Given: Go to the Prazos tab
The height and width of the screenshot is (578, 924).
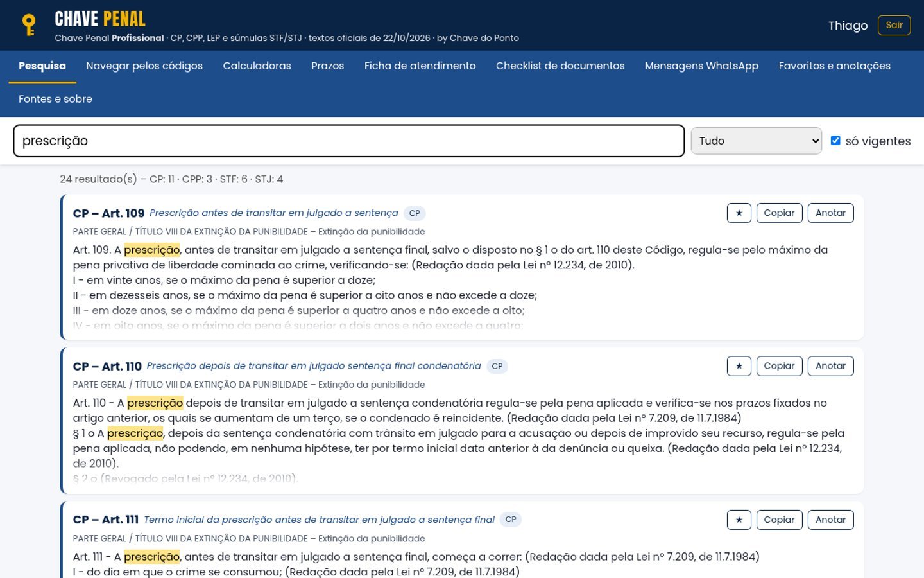Looking at the screenshot, I should tap(327, 66).
